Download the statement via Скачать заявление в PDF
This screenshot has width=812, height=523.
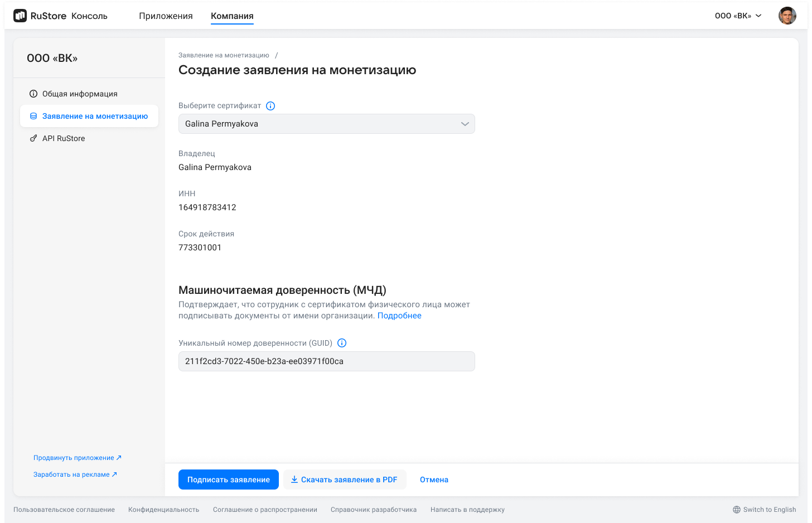[x=345, y=480]
